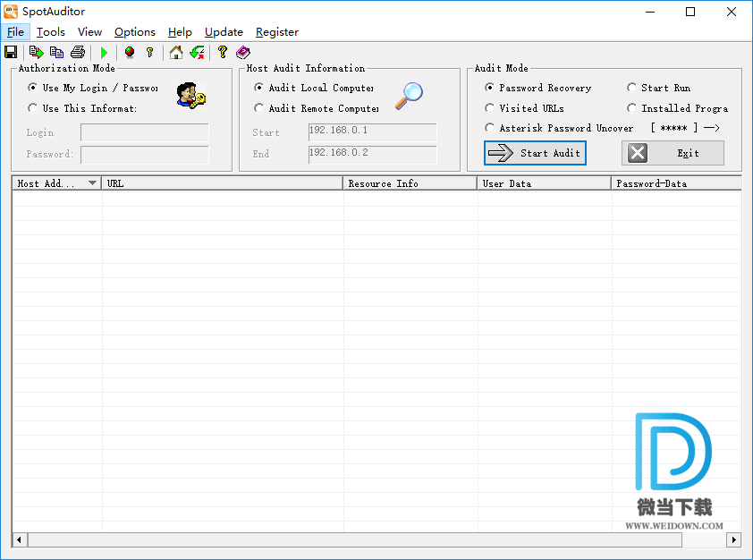Click the yellow key toolbar icon
Viewport: 753px width, 560px height.
coord(150,52)
